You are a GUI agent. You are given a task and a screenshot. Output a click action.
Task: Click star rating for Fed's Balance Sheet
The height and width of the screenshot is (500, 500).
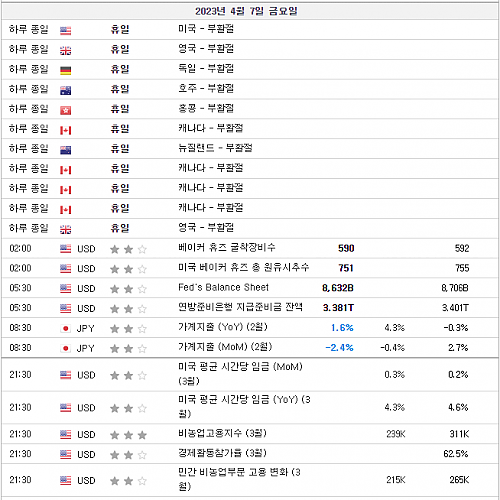[128, 289]
